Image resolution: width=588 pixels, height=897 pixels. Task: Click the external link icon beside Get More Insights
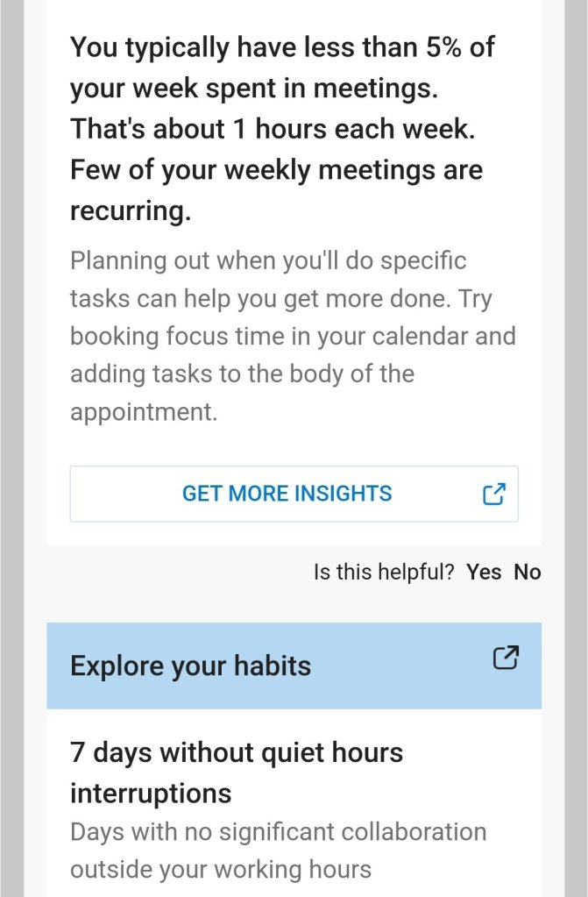click(x=494, y=494)
